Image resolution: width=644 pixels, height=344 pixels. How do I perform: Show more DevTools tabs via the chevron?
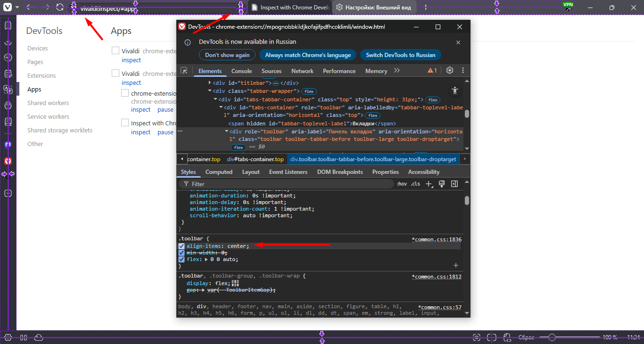tap(397, 71)
